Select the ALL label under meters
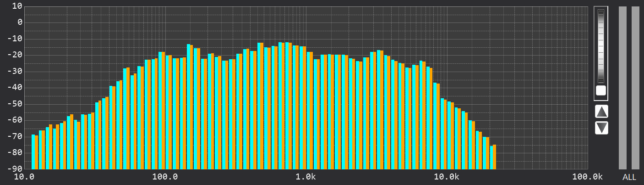Image resolution: width=644 pixels, height=185 pixels. tap(629, 177)
